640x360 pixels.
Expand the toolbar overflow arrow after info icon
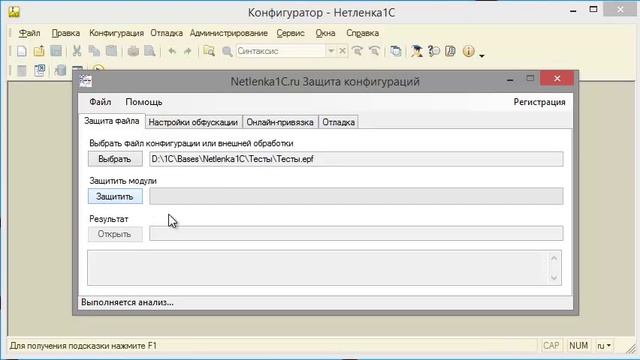click(x=482, y=56)
